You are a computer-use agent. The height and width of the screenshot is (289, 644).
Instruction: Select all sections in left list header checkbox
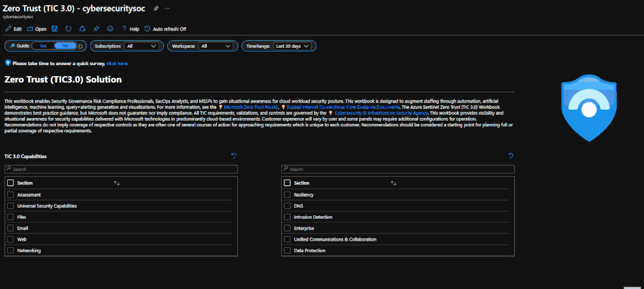pyautogui.click(x=10, y=183)
